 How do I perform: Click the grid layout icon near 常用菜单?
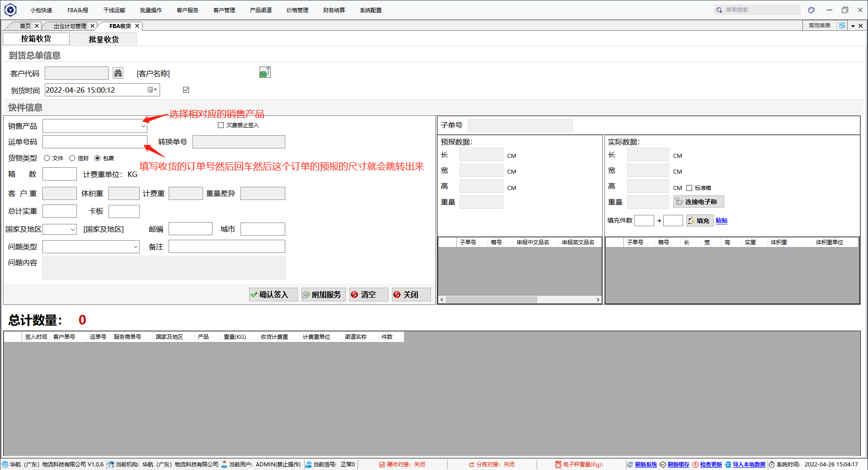click(x=842, y=26)
